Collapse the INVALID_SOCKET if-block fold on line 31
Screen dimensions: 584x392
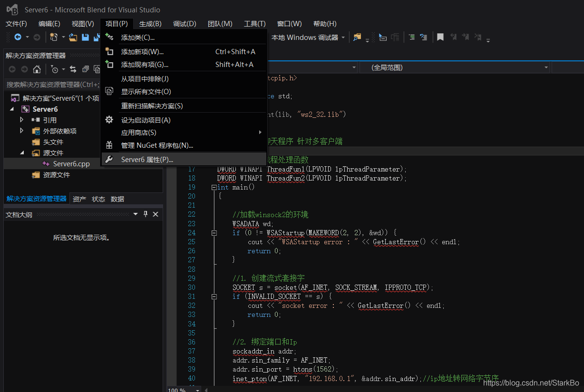pyautogui.click(x=214, y=296)
